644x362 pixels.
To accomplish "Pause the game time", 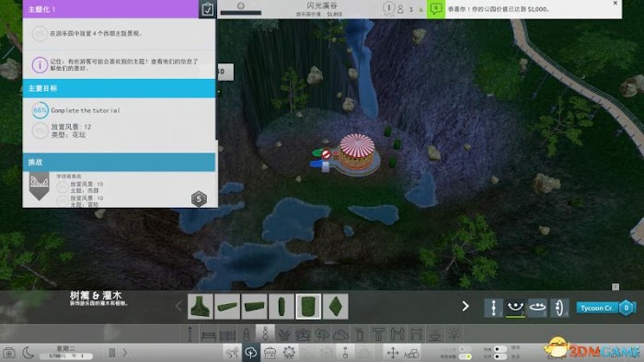I will (111, 353).
